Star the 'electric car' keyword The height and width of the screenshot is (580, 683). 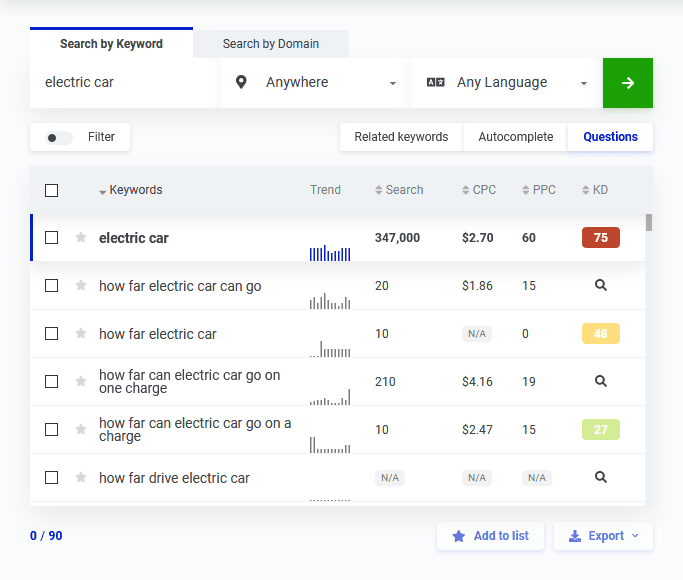pos(81,238)
